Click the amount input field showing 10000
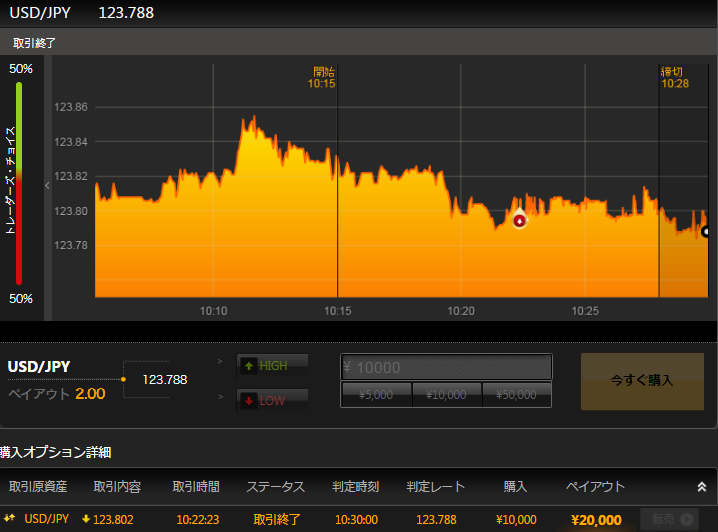The image size is (718, 532). click(446, 367)
